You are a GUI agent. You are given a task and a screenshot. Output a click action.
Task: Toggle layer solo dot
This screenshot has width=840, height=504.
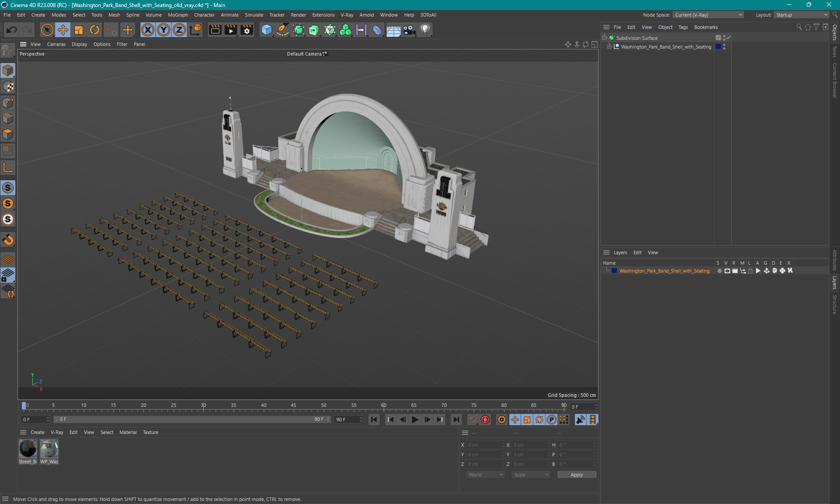[719, 271]
